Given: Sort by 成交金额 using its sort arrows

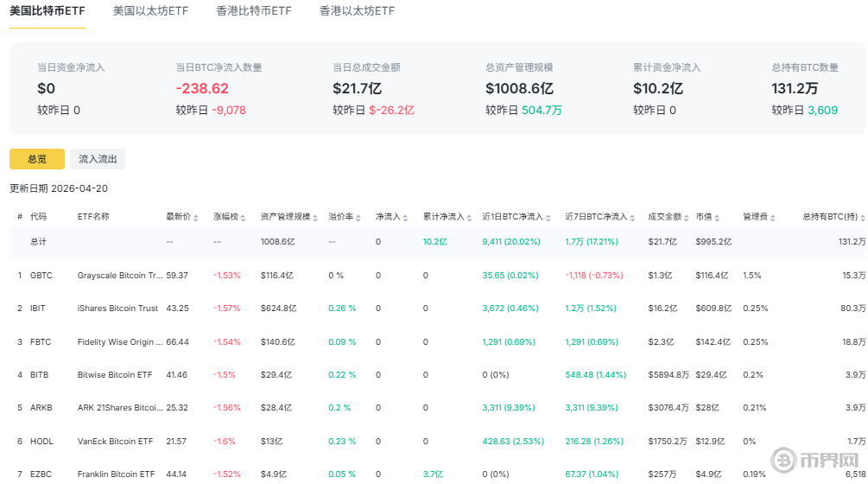Looking at the screenshot, I should (x=686, y=218).
